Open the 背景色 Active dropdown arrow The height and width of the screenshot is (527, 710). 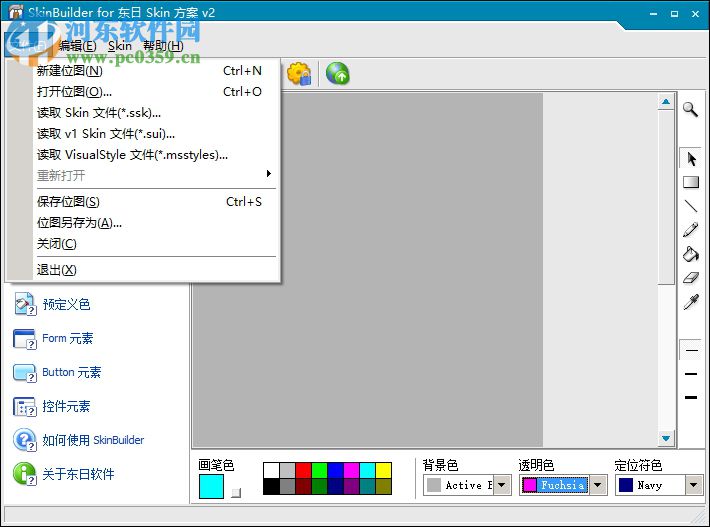pyautogui.click(x=502, y=485)
